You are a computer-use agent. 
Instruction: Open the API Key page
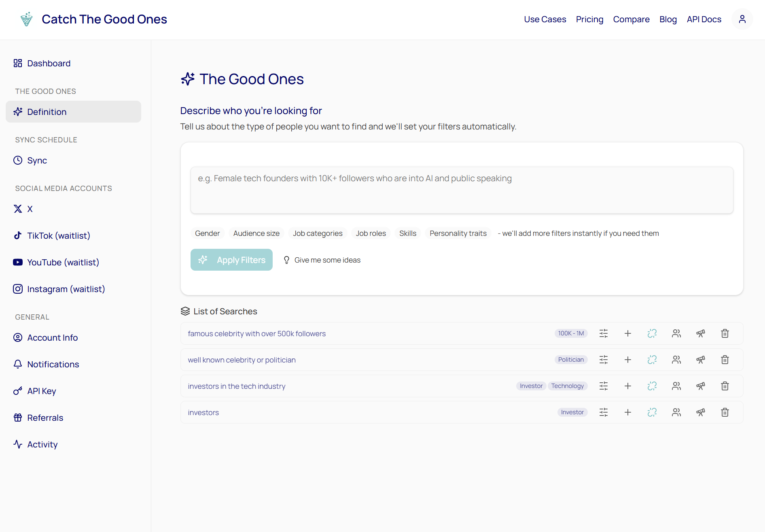[x=73, y=391]
